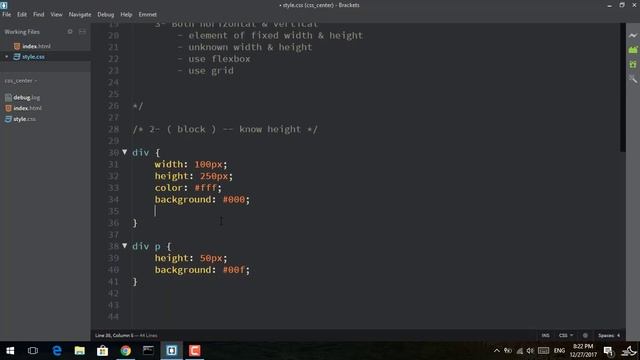The height and width of the screenshot is (360, 640).
Task: Click the touch keyboard tray icon
Action: coord(543,351)
